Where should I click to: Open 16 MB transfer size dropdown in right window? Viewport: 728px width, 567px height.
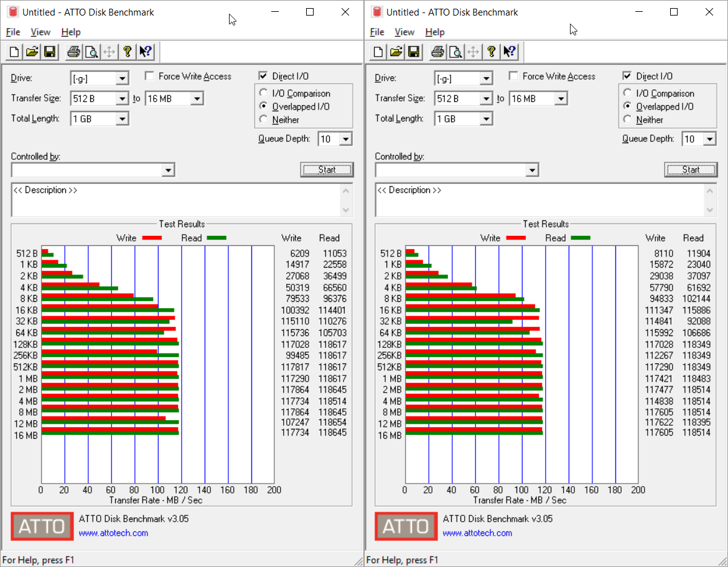(561, 98)
